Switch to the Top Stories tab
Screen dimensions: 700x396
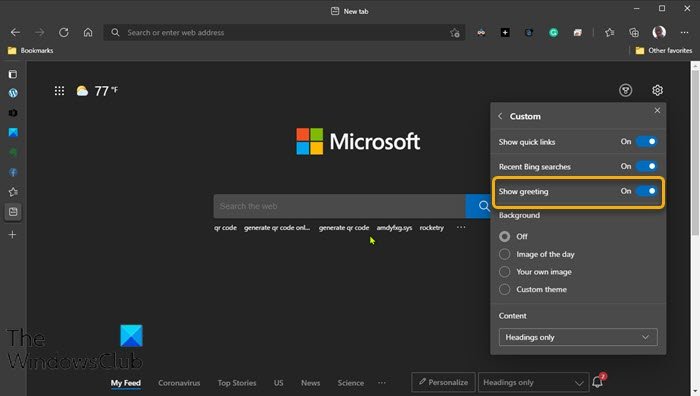(237, 383)
